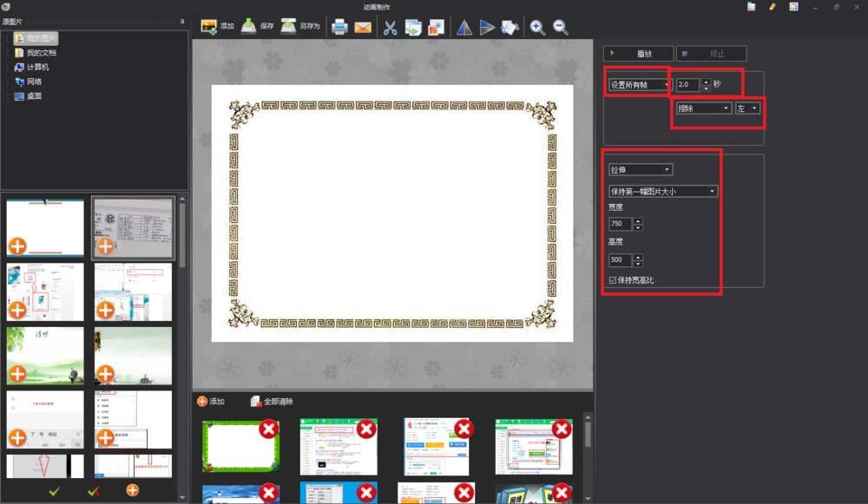This screenshot has height=504, width=868.
Task: Expand the 保持第一幅图片大小 size dropdown
Action: [x=663, y=191]
